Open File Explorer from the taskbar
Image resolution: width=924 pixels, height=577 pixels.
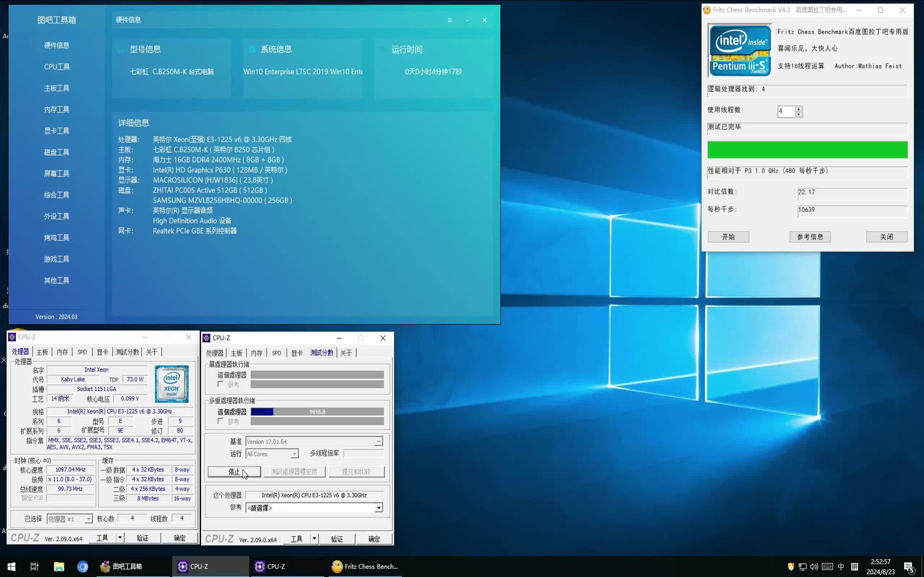[x=59, y=566]
